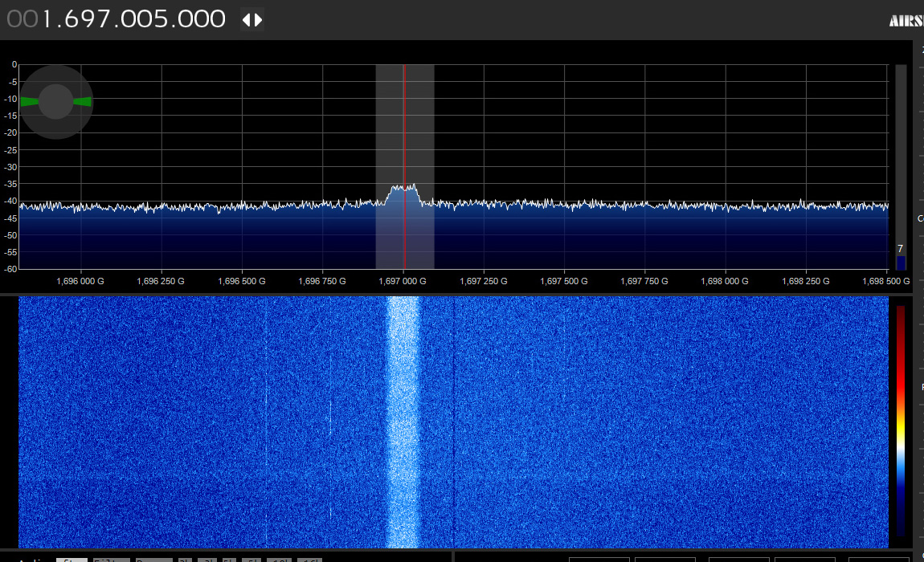Click the 1,698 000 G frequency label

click(725, 281)
